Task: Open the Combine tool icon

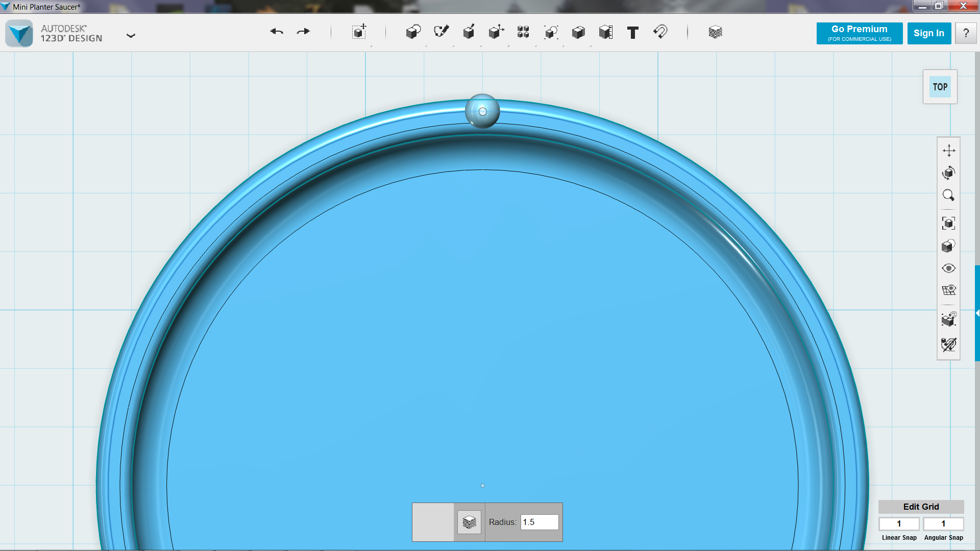Action: coord(578,32)
